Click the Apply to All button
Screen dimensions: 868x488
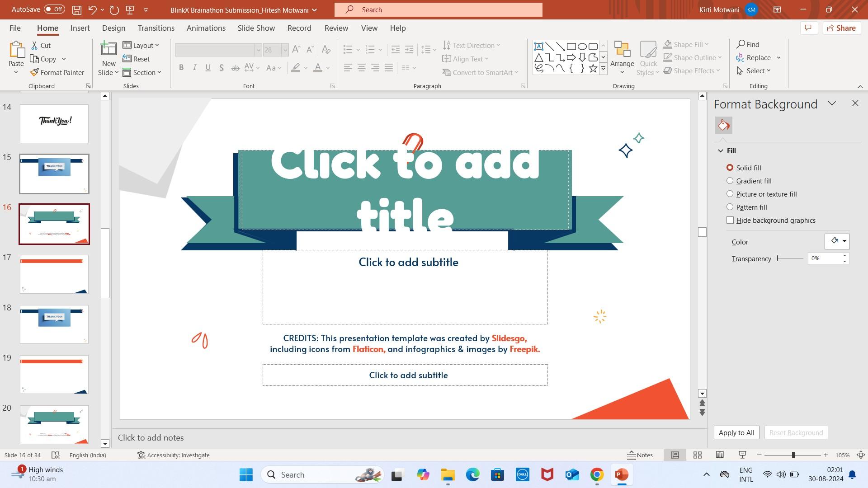736,432
